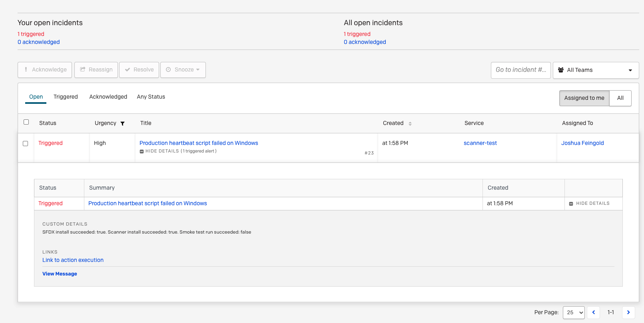Viewport: 644px width, 323px height.
Task: Collapse the incident's triggered alert details
Action: [178, 151]
